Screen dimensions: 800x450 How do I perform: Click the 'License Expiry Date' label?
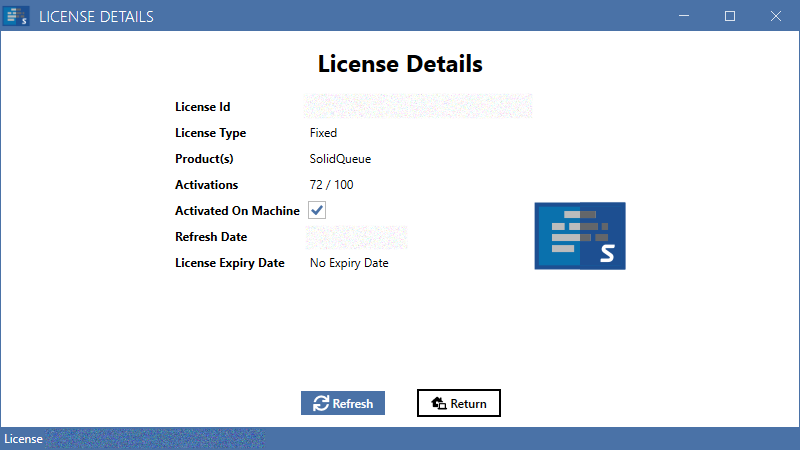[230, 263]
